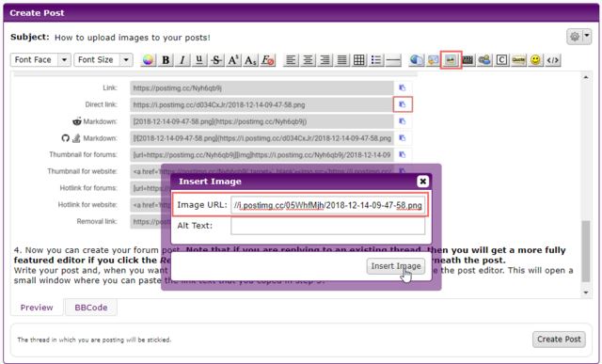Viewport: 602px width, 364px height.
Task: Apply strikethrough formatting
Action: (x=216, y=60)
